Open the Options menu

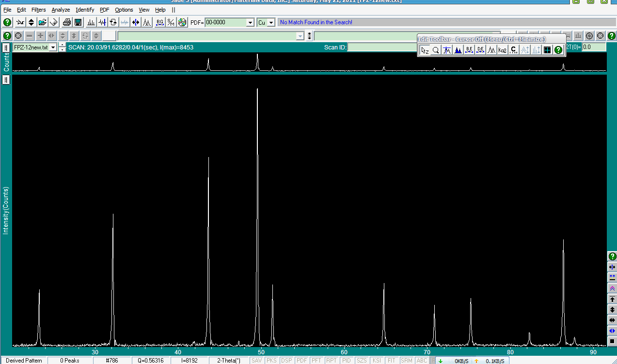(124, 10)
